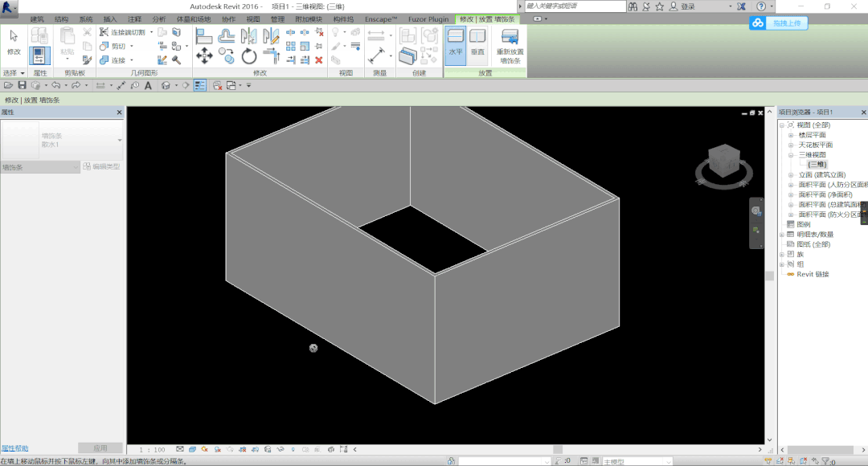The width and height of the screenshot is (868, 466).
Task: Toggle the Properties (属性) palette button
Action: (39, 56)
